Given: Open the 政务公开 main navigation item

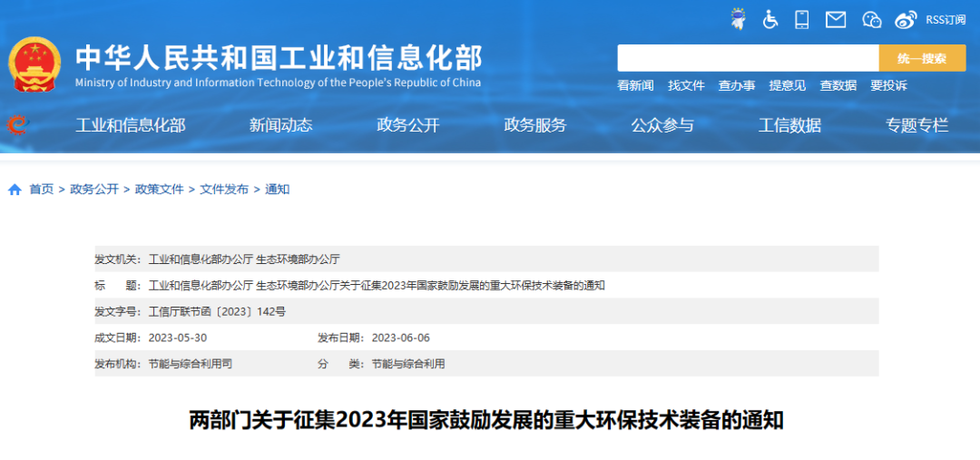Looking at the screenshot, I should coord(407,125).
